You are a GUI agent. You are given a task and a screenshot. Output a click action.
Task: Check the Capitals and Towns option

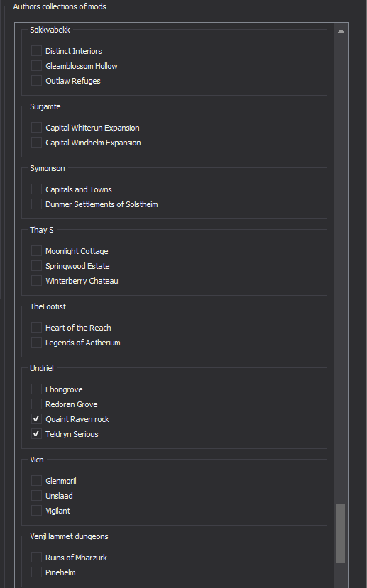pyautogui.click(x=36, y=189)
